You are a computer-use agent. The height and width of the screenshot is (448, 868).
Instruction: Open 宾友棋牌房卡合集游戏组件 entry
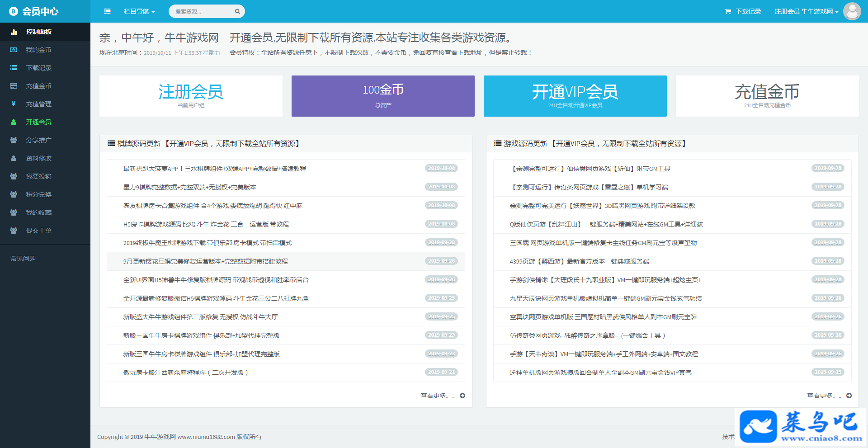(x=213, y=206)
